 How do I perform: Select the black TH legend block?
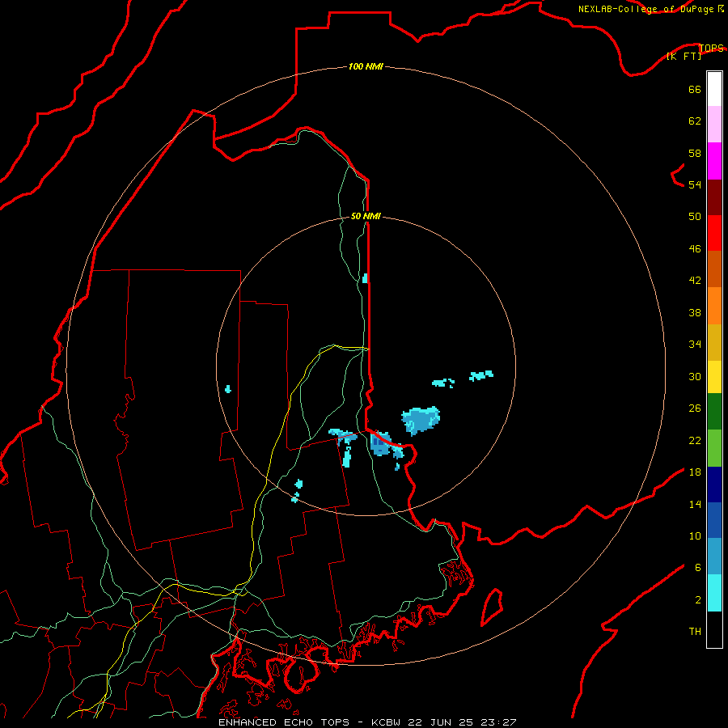pyautogui.click(x=714, y=629)
